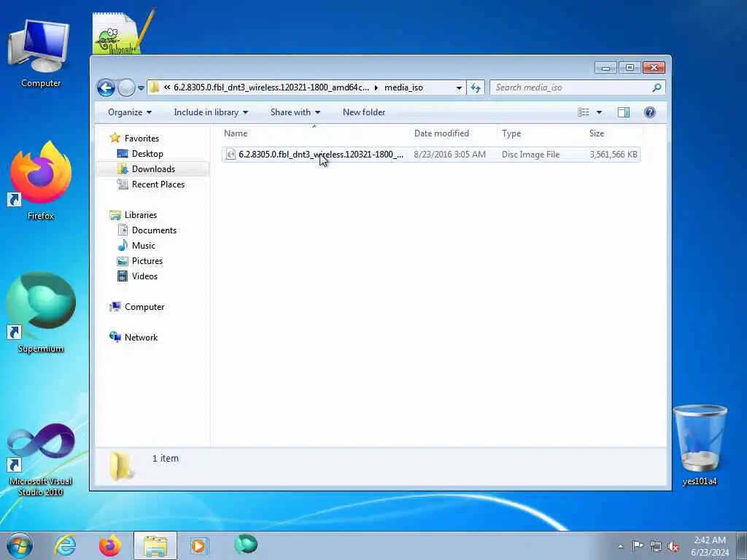Sort by the Size column header
This screenshot has width=747, height=560.
click(614, 133)
